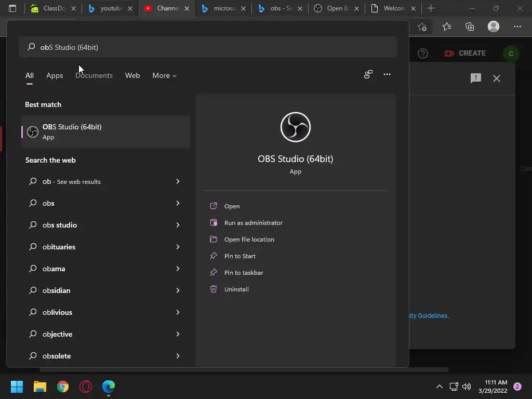The width and height of the screenshot is (532, 399).
Task: Close the Channel YouTube browser tab
Action: [187, 8]
